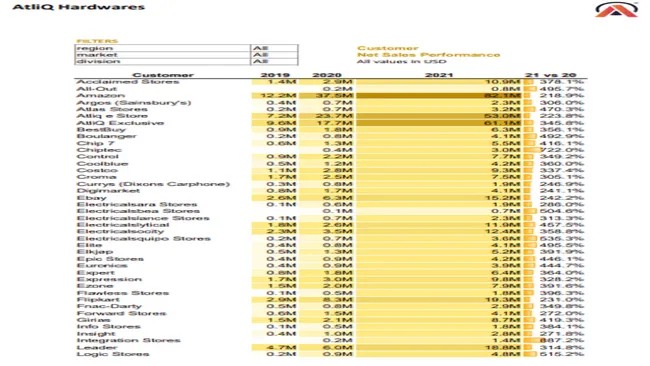
Task: Select the market filter value All
Action: [274, 55]
